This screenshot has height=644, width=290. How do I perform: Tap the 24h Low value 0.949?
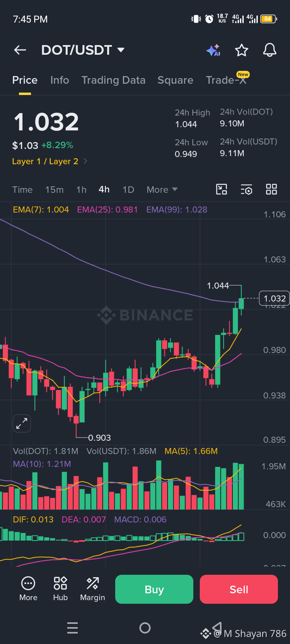186,154
